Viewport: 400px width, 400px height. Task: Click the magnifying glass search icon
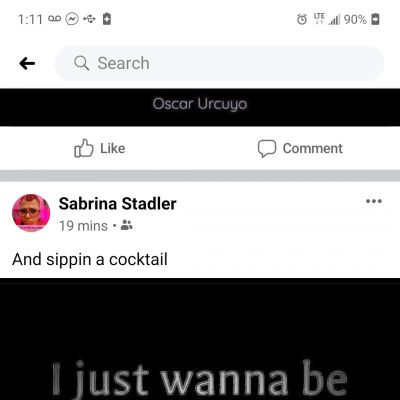pos(82,63)
